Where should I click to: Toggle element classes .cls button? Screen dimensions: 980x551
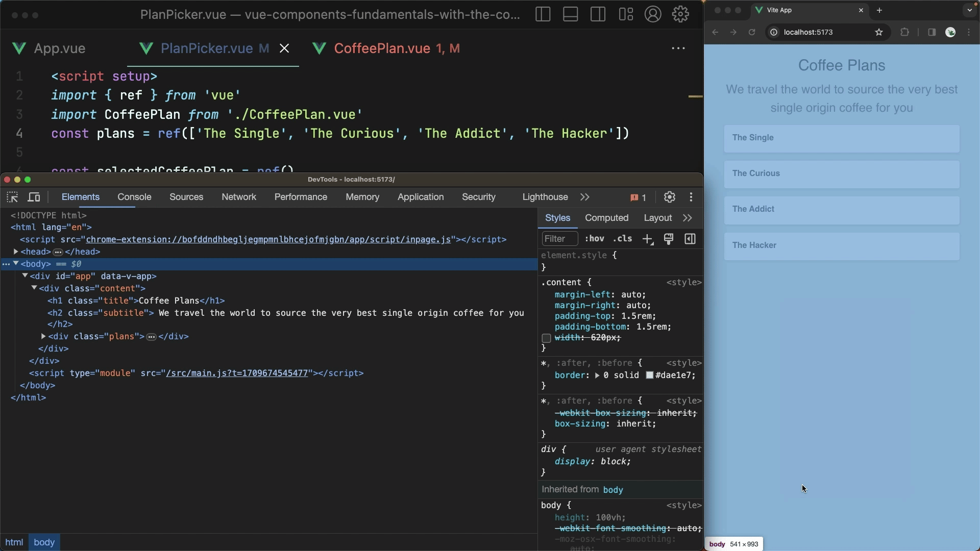tap(622, 239)
